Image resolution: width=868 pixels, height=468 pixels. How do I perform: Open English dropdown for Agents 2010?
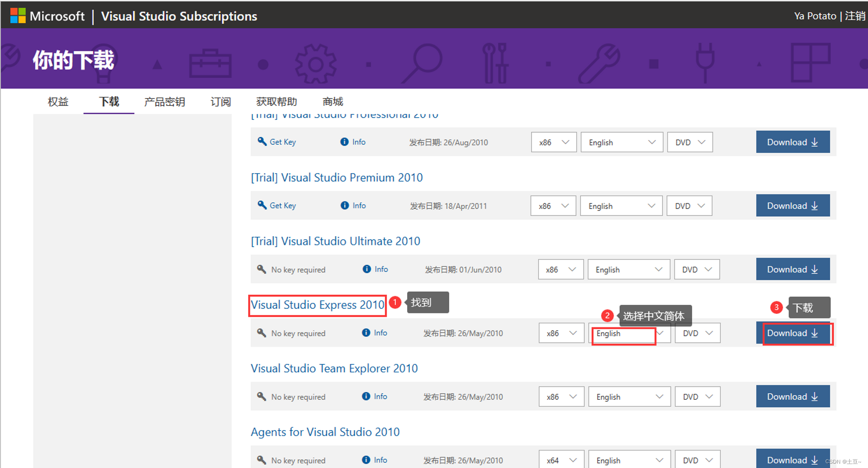629,459
